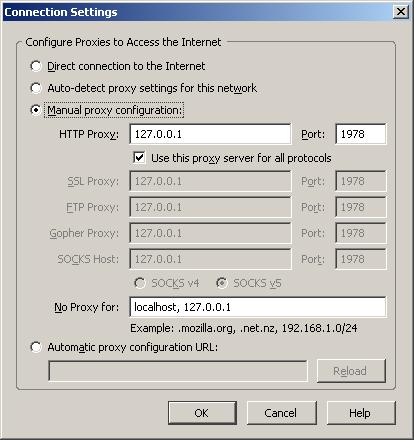The image size is (414, 440).
Task: Confirm settings with the OK button
Action: tap(202, 413)
